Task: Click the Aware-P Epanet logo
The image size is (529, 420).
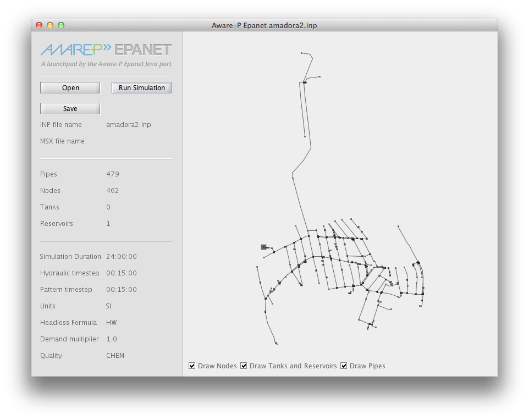Action: point(106,49)
